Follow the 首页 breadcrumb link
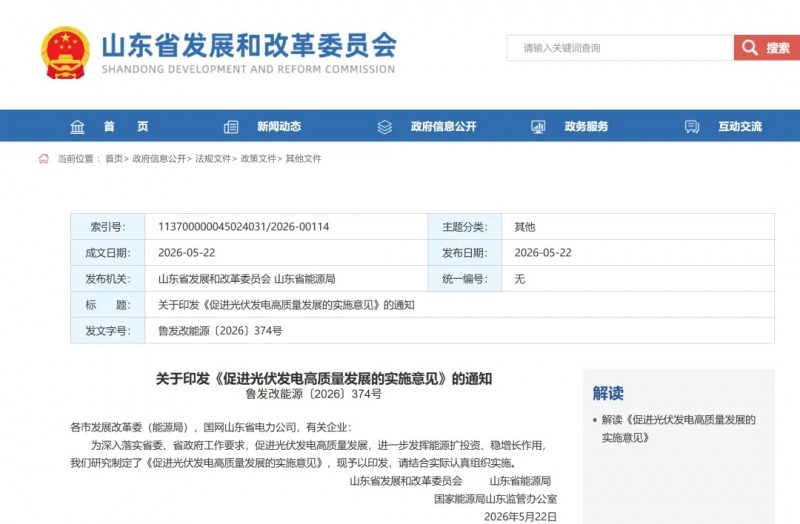This screenshot has width=800, height=524. tap(114, 159)
